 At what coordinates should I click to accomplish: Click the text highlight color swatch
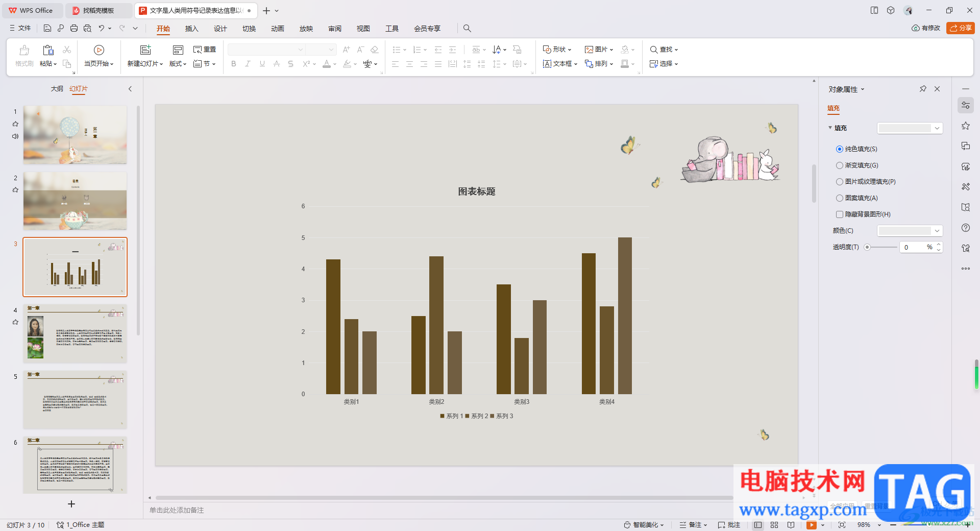point(347,64)
